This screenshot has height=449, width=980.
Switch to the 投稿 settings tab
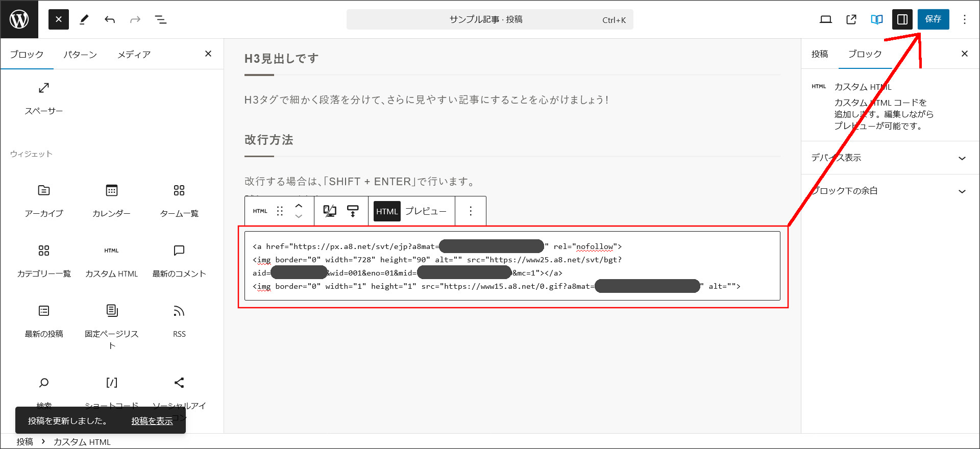tap(820, 54)
